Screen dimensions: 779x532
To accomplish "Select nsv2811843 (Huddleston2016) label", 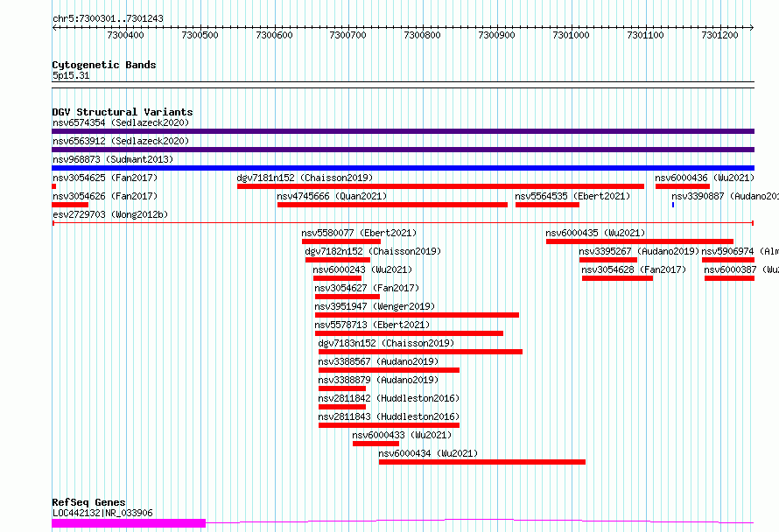I will coord(389,416).
